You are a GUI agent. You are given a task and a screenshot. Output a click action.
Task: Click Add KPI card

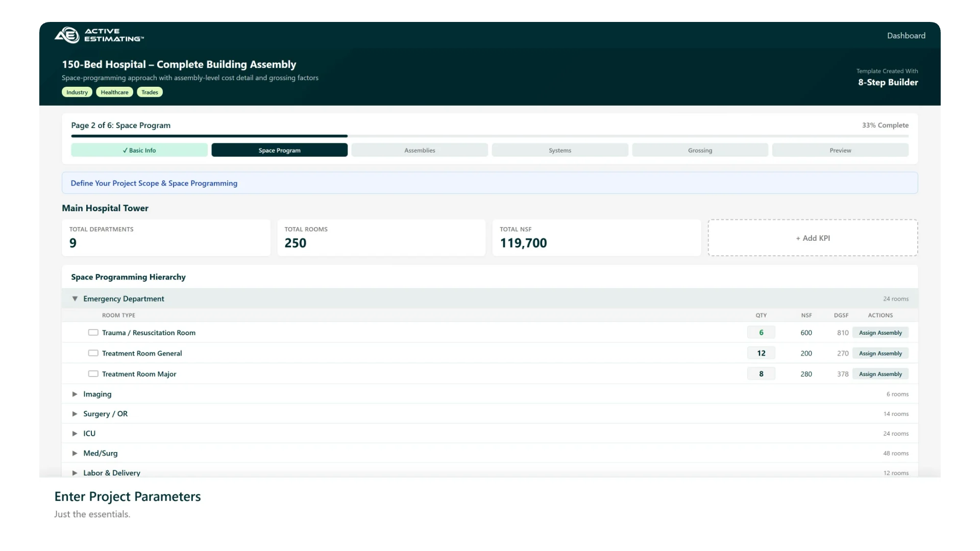coord(813,238)
